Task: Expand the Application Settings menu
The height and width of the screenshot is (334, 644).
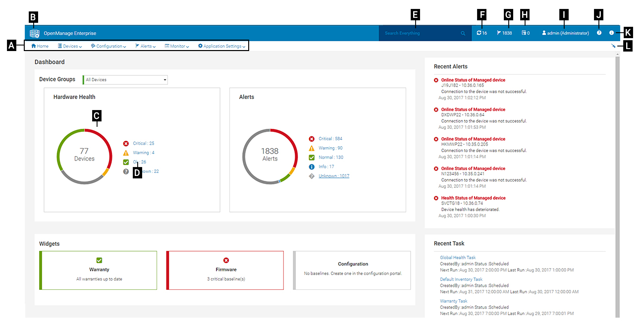Action: (222, 46)
